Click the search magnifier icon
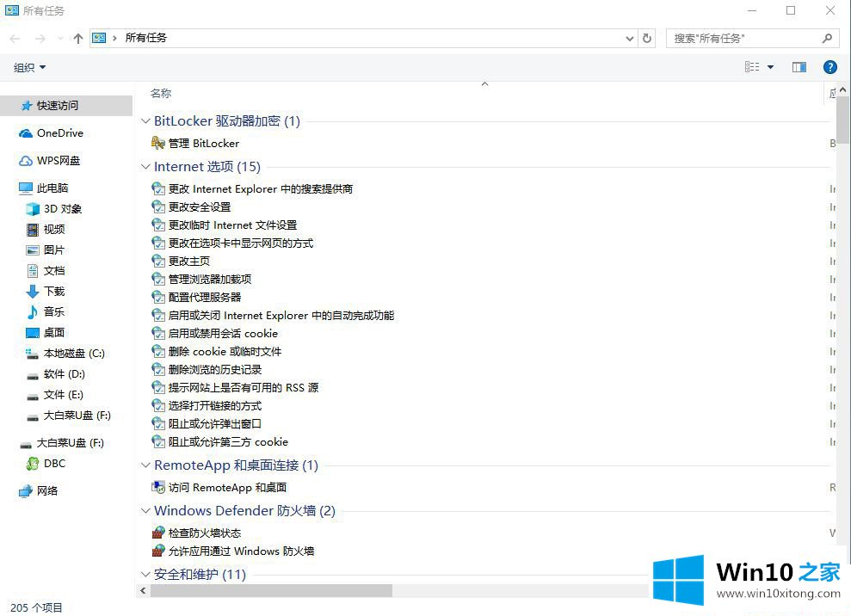The image size is (851, 616). click(827, 38)
